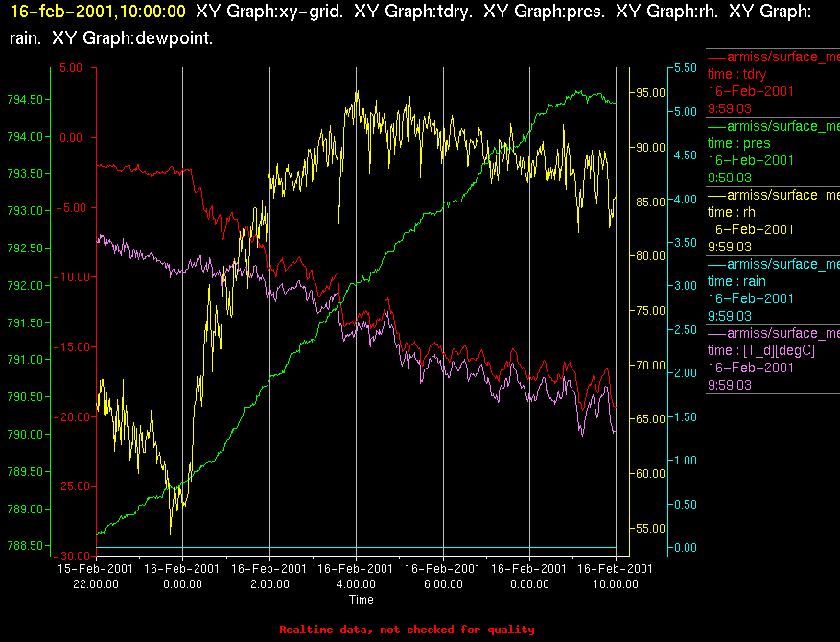
Task: Click the red "5.00" temperature axis label
Action: click(71, 68)
